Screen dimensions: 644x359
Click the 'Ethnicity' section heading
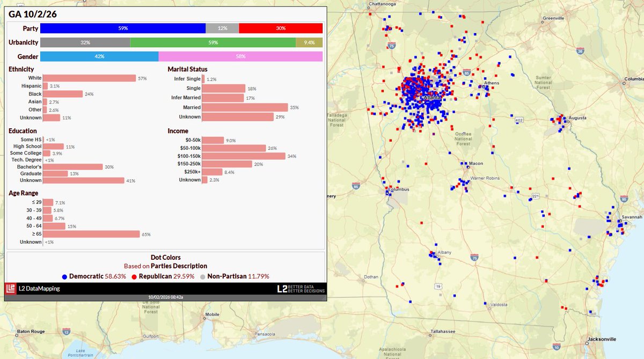21,69
